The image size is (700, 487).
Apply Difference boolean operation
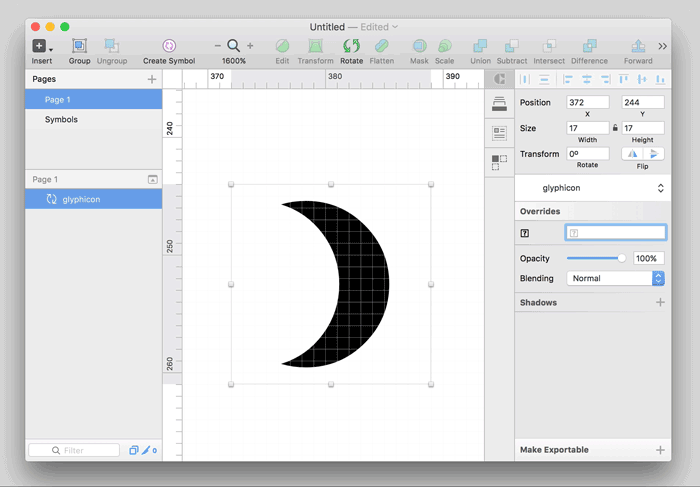pos(589,46)
